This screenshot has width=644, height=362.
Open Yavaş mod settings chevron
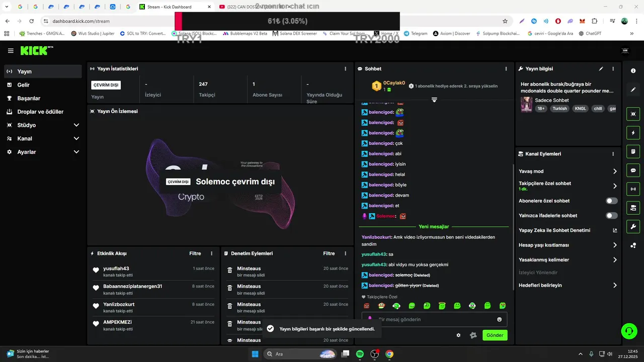[615, 171]
